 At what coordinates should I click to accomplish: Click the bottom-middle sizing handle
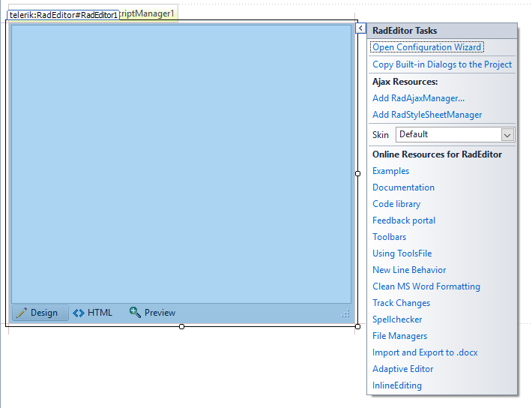pos(182,326)
